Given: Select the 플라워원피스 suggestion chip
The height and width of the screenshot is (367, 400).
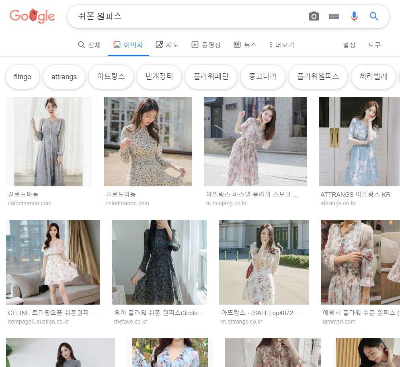Looking at the screenshot, I should click(x=318, y=77).
